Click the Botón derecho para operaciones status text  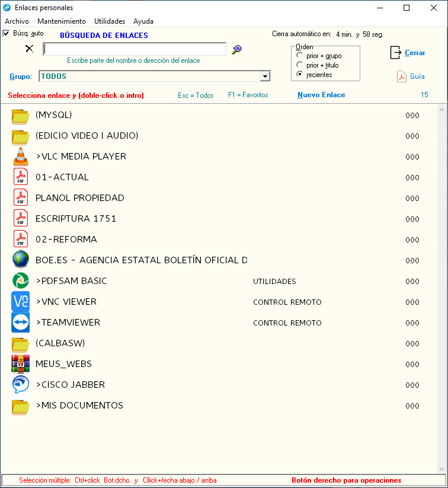[346, 480]
